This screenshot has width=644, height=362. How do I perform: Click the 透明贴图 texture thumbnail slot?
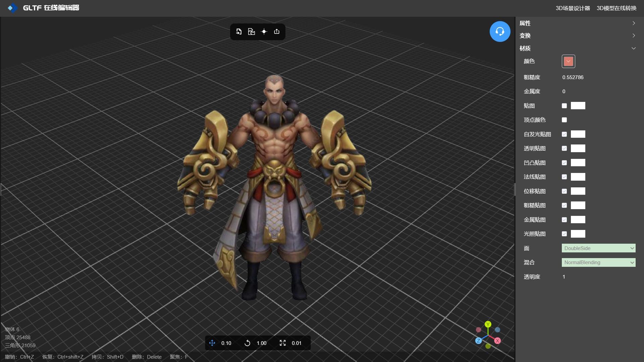[x=578, y=148]
